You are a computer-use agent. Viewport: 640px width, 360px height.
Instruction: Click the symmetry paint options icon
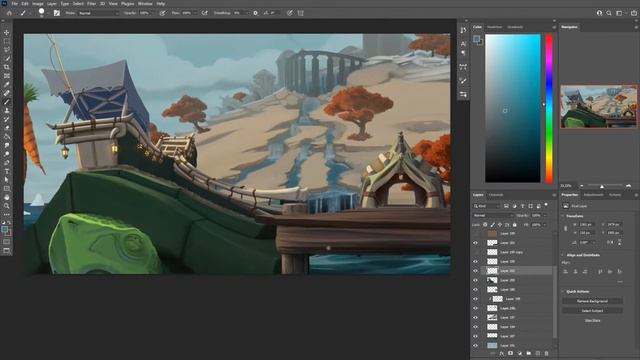coord(300,13)
